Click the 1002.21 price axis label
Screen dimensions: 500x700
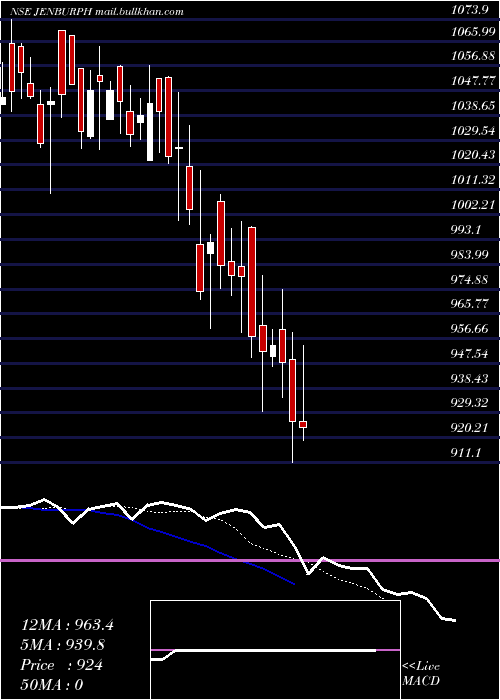click(473, 205)
